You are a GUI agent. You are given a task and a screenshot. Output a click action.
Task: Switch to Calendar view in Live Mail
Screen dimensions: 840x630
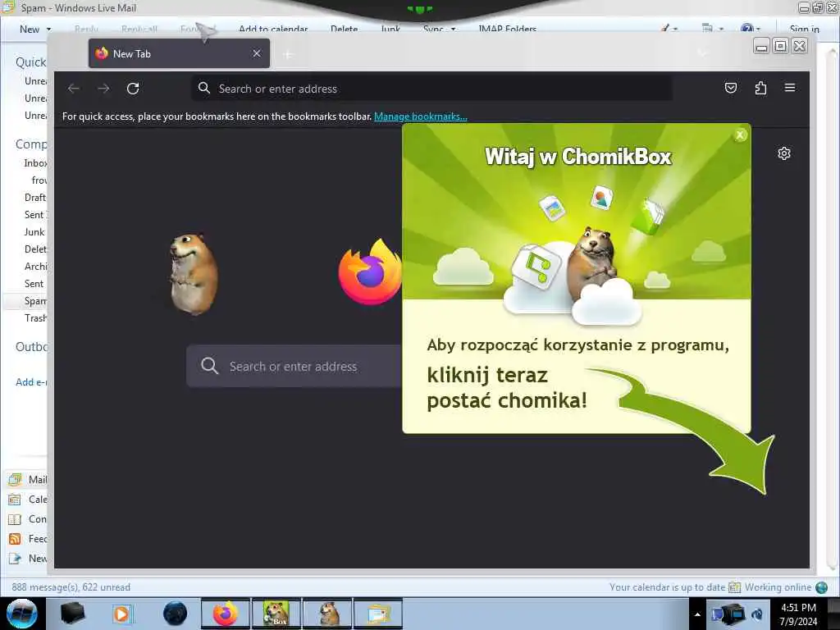tap(28, 500)
